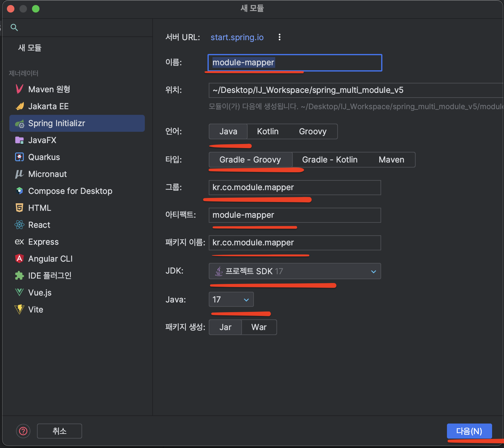Click the Vite lightning icon
This screenshot has width=504, height=448.
point(19,309)
